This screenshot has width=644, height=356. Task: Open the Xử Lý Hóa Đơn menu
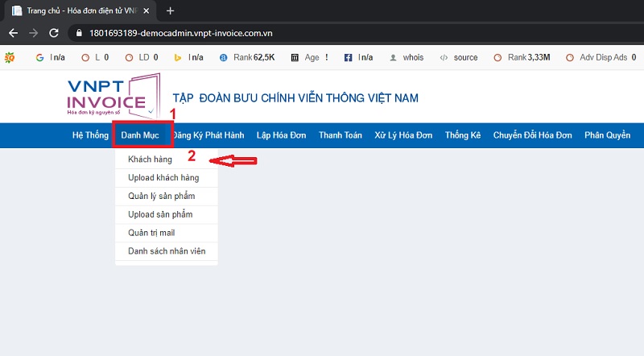click(x=403, y=135)
